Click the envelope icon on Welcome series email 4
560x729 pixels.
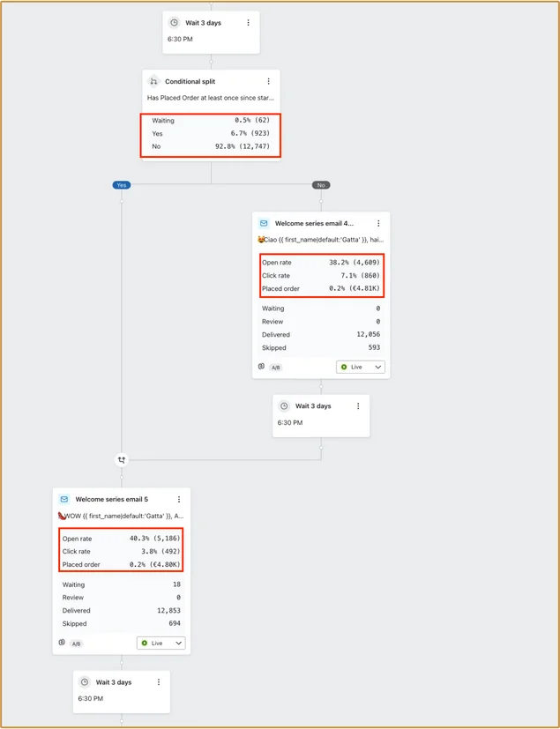pyautogui.click(x=264, y=224)
